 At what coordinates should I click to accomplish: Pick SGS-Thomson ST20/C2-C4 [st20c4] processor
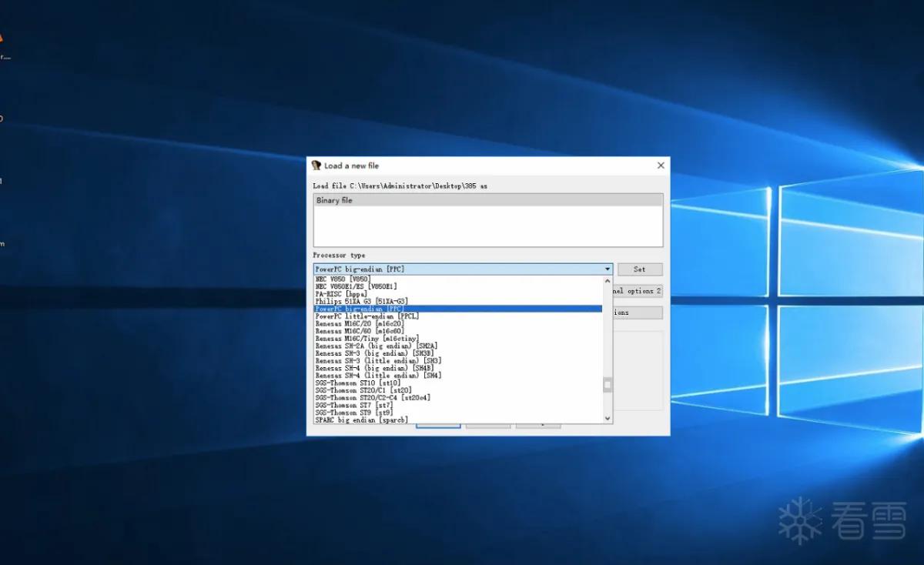pyautogui.click(x=458, y=398)
